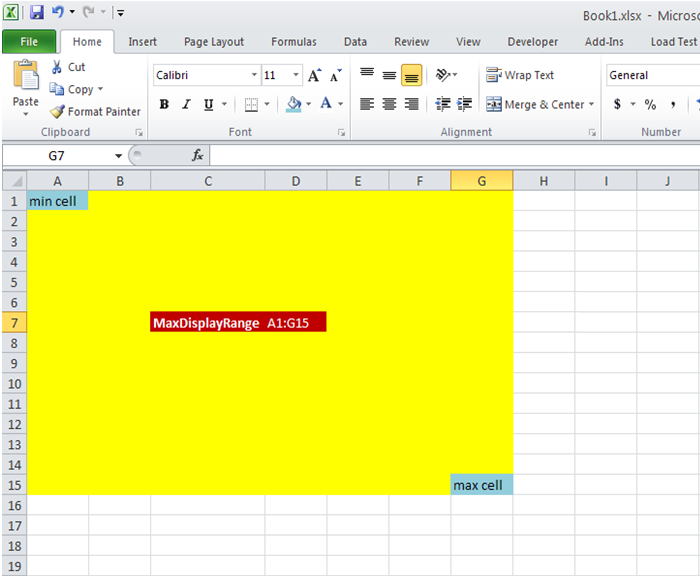Click the Copy button

coord(71,89)
